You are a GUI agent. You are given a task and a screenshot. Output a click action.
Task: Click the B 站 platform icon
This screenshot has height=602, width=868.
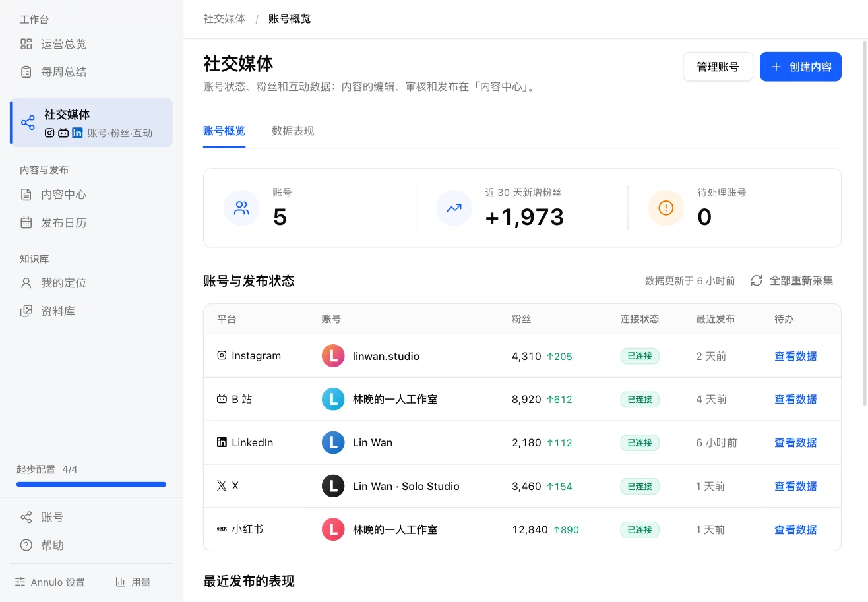coord(222,399)
